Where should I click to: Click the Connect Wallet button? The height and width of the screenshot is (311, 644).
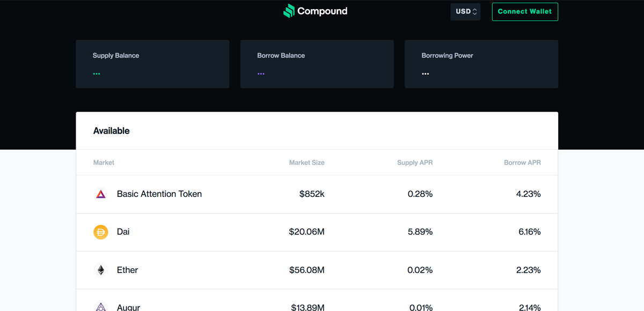(525, 11)
